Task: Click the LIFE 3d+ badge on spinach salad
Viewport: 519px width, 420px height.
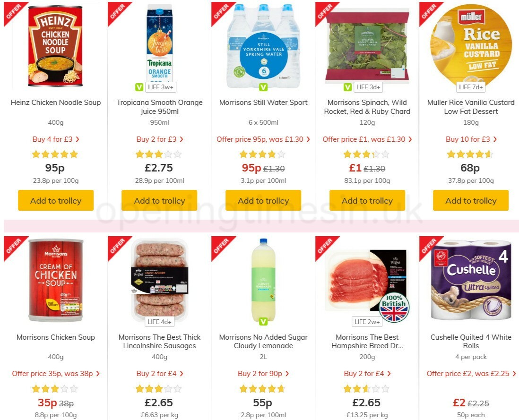Action: point(368,87)
